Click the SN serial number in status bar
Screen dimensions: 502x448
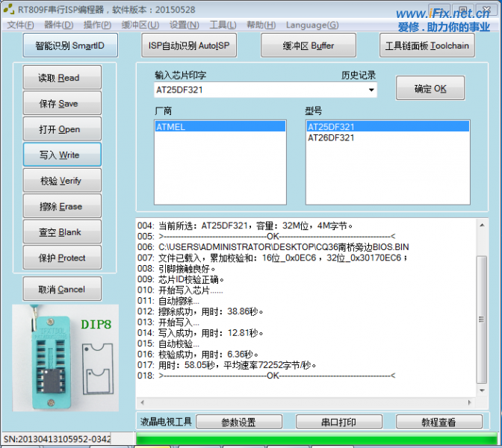[x=57, y=439]
